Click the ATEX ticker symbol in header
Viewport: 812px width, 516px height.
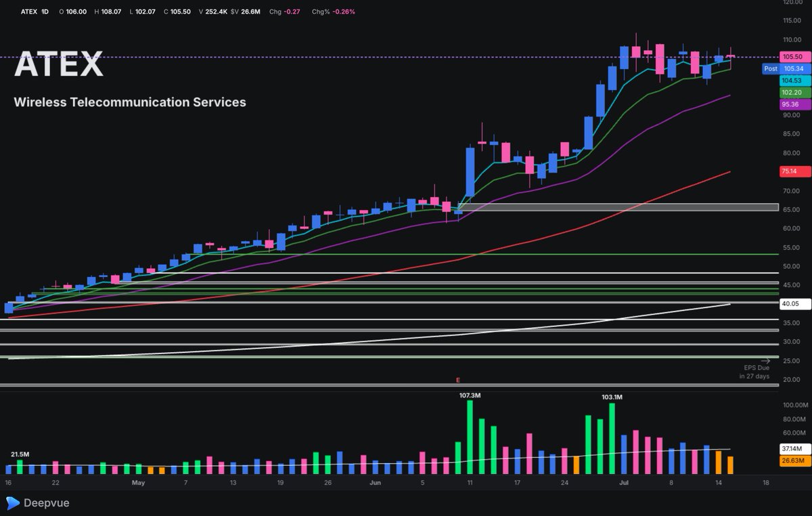[x=28, y=12]
